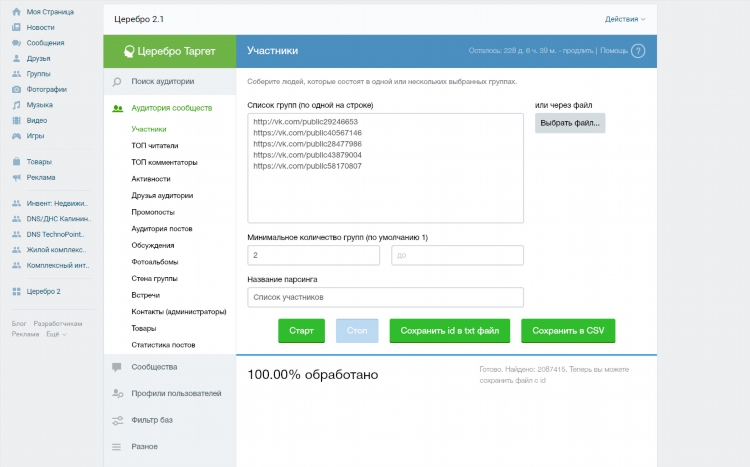Open the Аудитория постов item

pyautogui.click(x=162, y=229)
